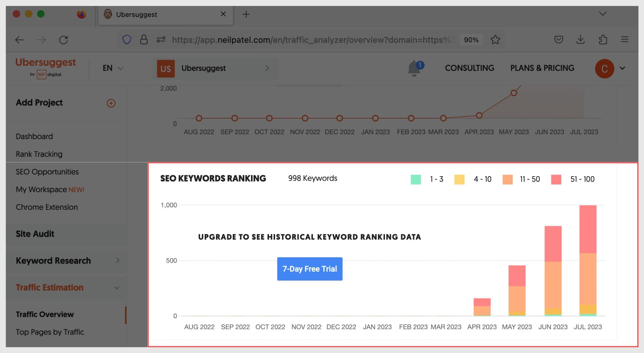
Task: Bookmark this page with the star icon
Action: [495, 40]
